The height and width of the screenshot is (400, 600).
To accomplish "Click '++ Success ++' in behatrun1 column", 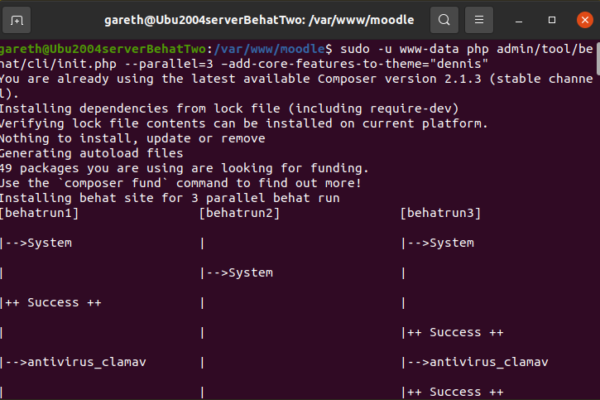I will point(53,303).
